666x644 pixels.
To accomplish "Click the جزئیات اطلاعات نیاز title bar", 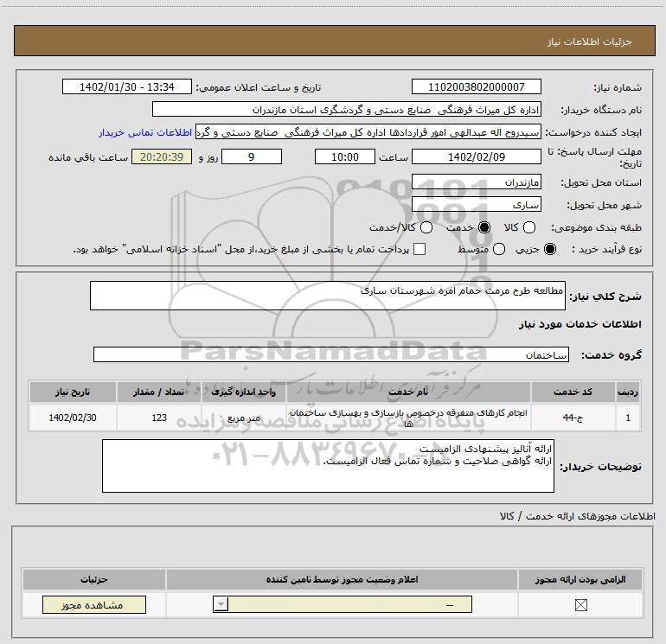I will tap(334, 41).
